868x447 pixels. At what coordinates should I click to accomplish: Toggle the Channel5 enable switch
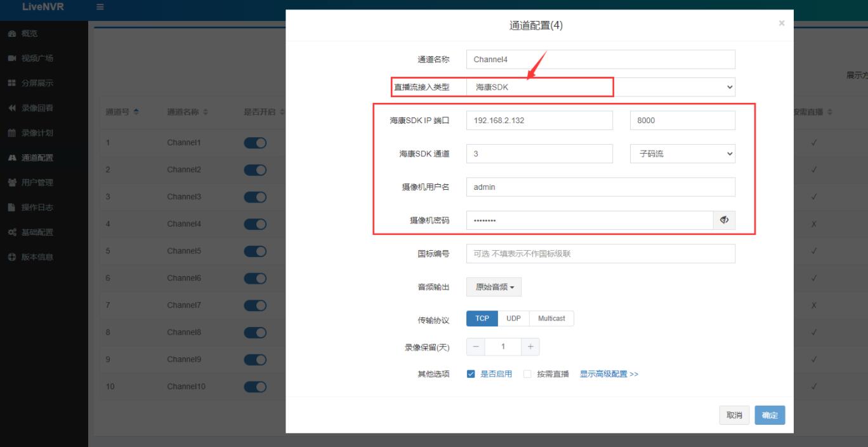255,251
